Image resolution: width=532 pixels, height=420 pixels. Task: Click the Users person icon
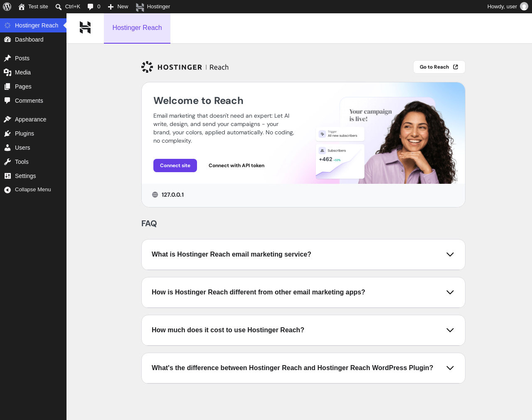(7, 148)
